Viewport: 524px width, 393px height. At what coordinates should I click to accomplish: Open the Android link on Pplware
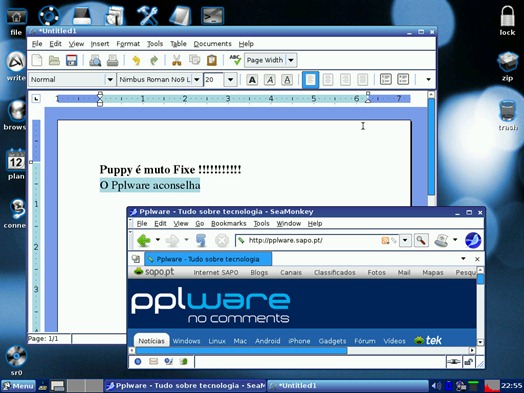[x=268, y=341]
